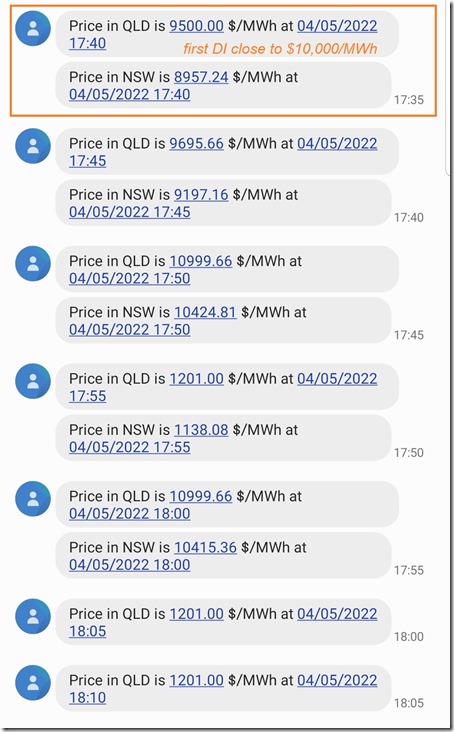
Task: Open the 9500.00 price link
Action: pos(196,26)
